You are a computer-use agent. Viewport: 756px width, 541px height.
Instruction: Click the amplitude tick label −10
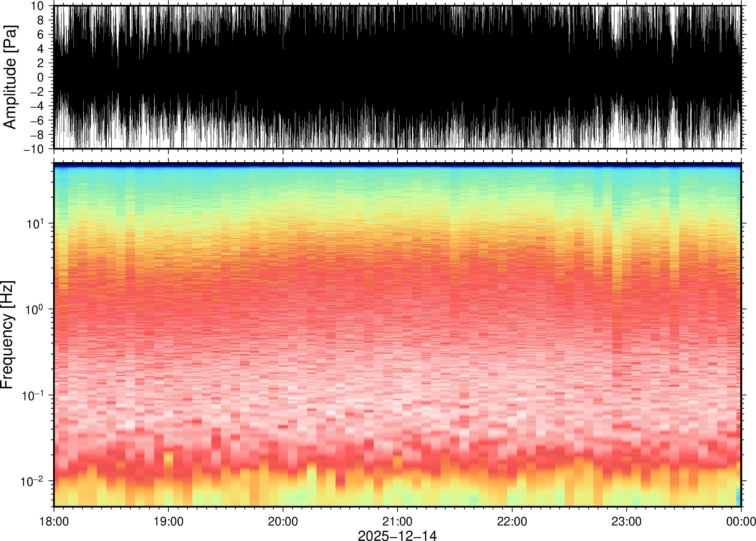[34, 149]
